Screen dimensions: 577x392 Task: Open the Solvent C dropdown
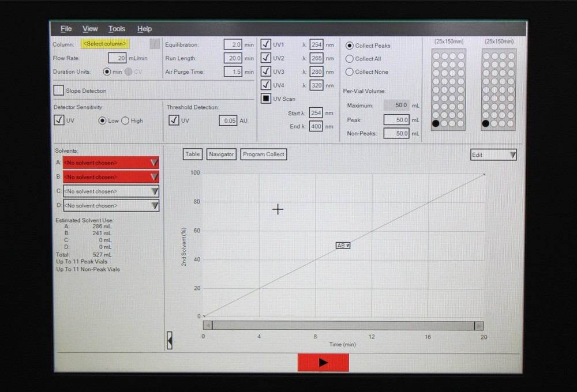(x=154, y=191)
